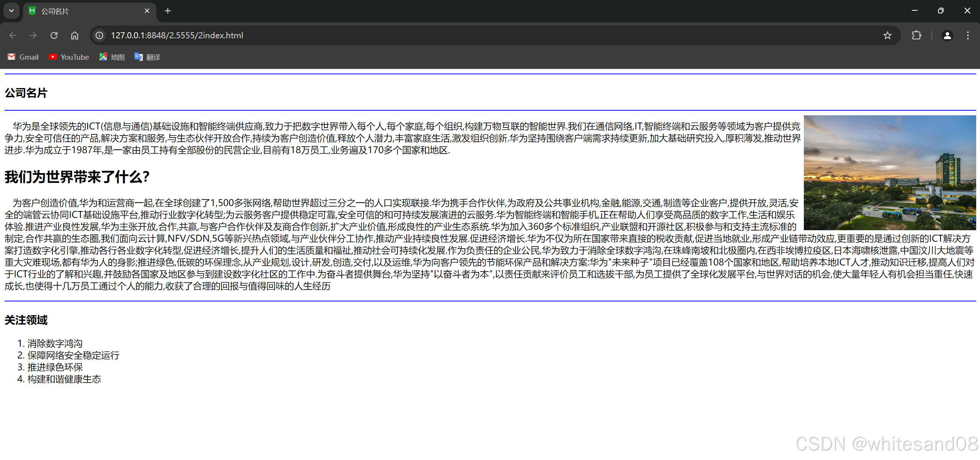The width and height of the screenshot is (980, 460).
Task: Open a new tab
Action: pos(168,11)
